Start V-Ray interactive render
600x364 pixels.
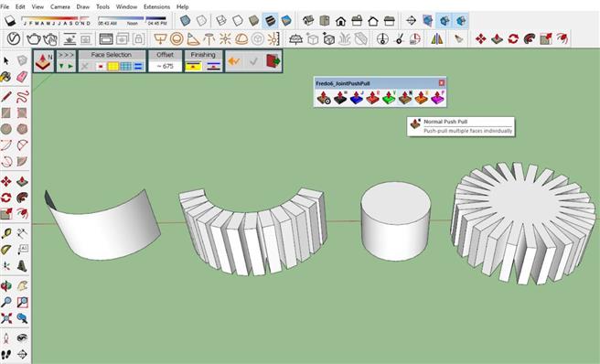pos(50,38)
